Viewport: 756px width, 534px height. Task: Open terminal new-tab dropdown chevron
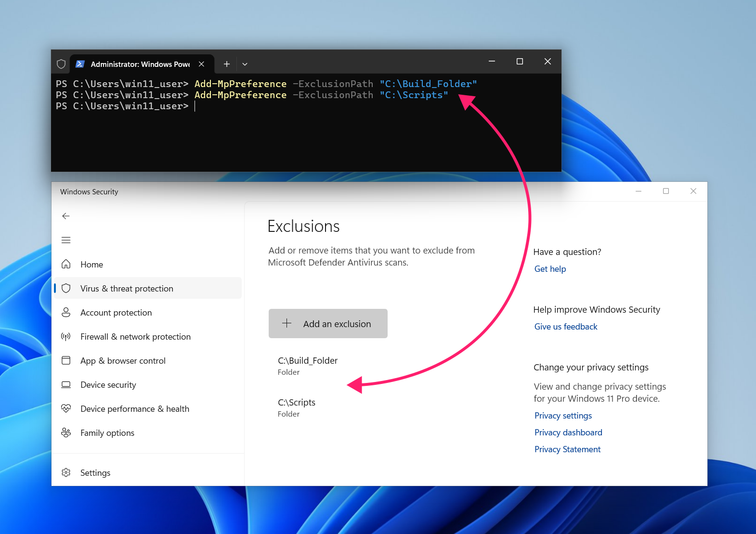click(x=245, y=64)
